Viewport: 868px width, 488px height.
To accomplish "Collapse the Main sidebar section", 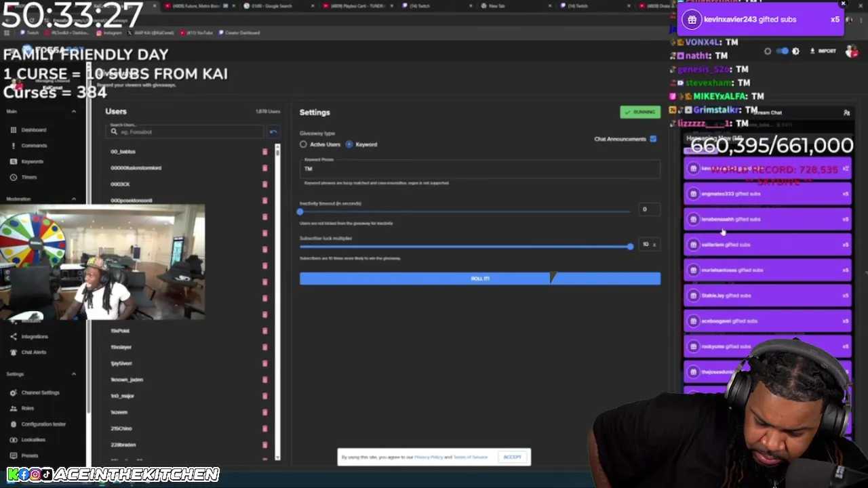I will click(x=73, y=111).
